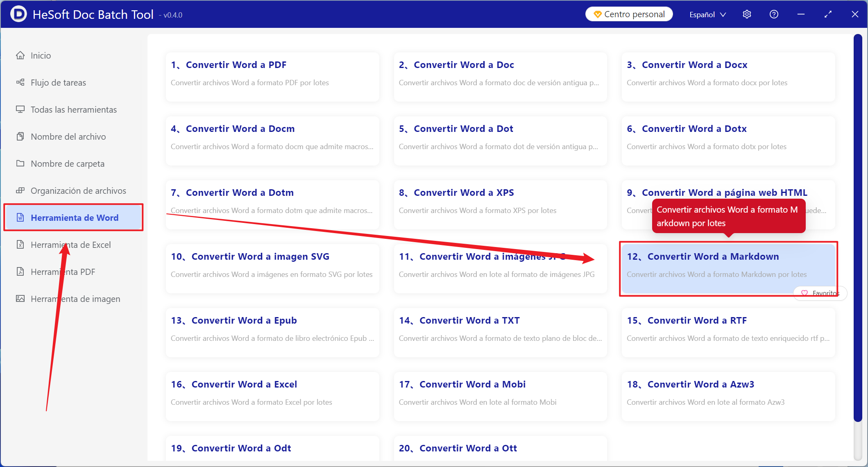Click text 'Convertir archivos Word en lote al formato Azw3'
Screen dimensions: 868x467
[x=706, y=402]
